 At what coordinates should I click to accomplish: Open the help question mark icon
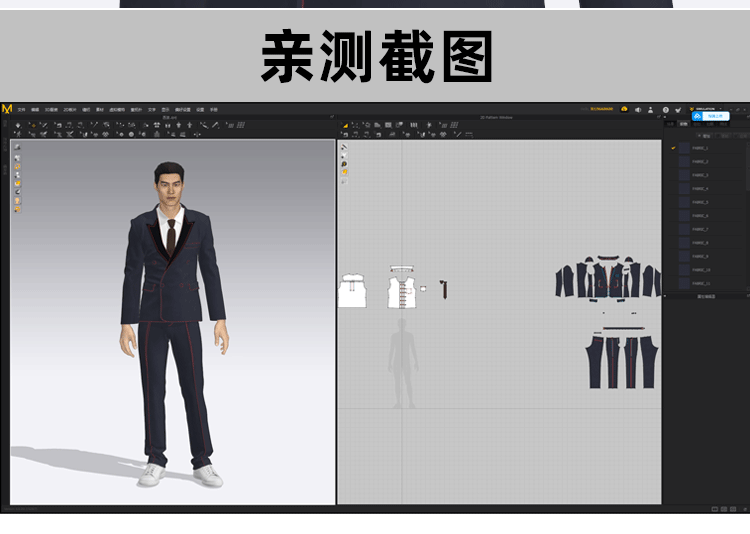(x=666, y=109)
